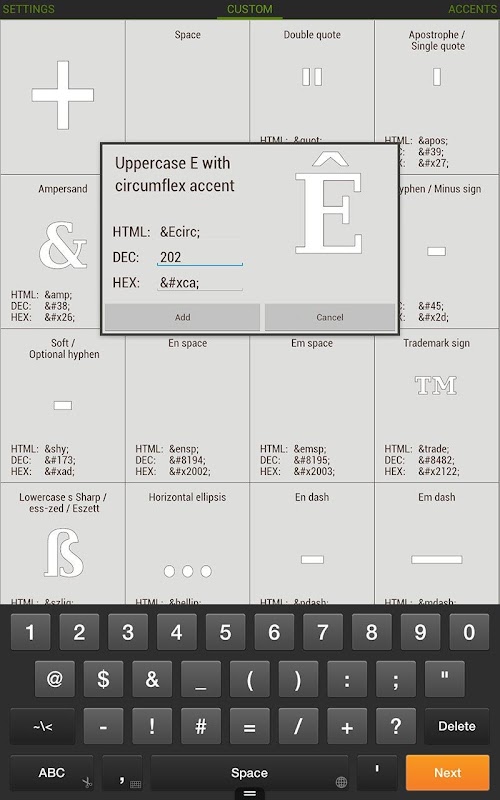Image resolution: width=500 pixels, height=800 pixels.
Task: Tap the 7 key on keyboard
Action: [323, 632]
